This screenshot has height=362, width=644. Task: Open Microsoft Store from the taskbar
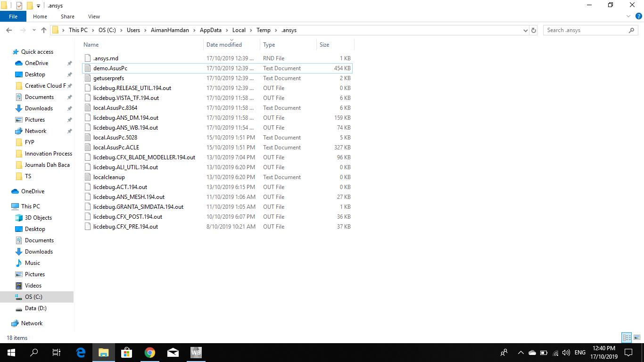[x=127, y=353]
